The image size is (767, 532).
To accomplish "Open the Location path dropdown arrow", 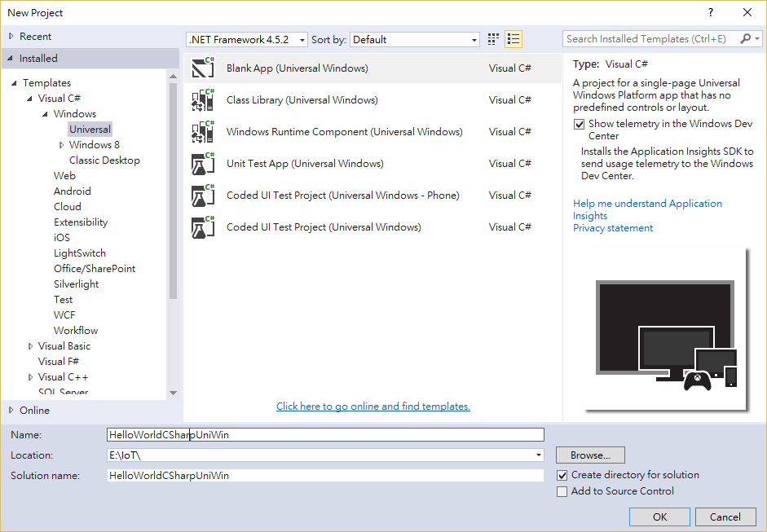I will [x=538, y=455].
